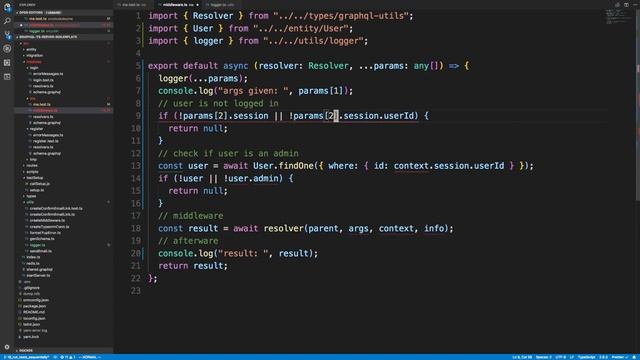Screen dimensions: 640x360
Task: Click the git branch name in the status bar
Action: (27, 357)
